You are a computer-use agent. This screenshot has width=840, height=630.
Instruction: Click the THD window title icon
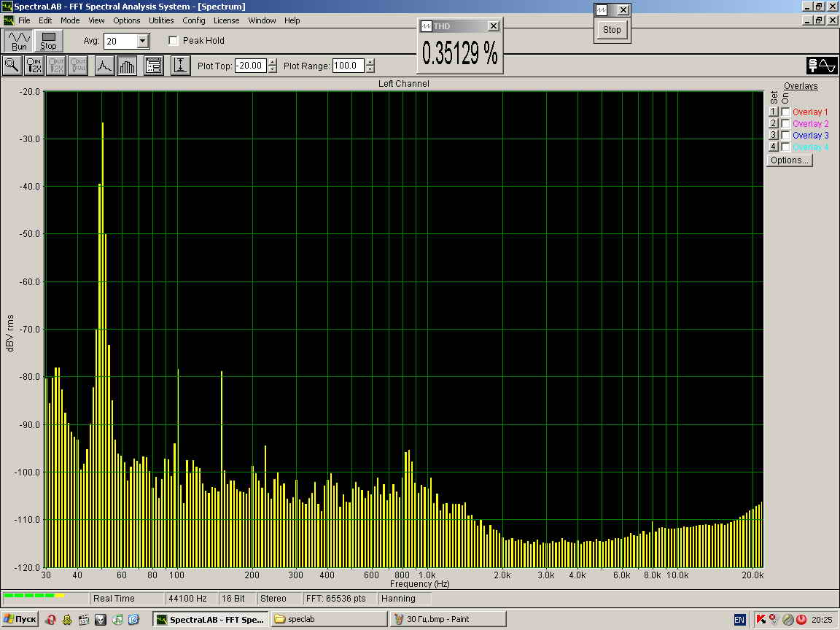(427, 26)
